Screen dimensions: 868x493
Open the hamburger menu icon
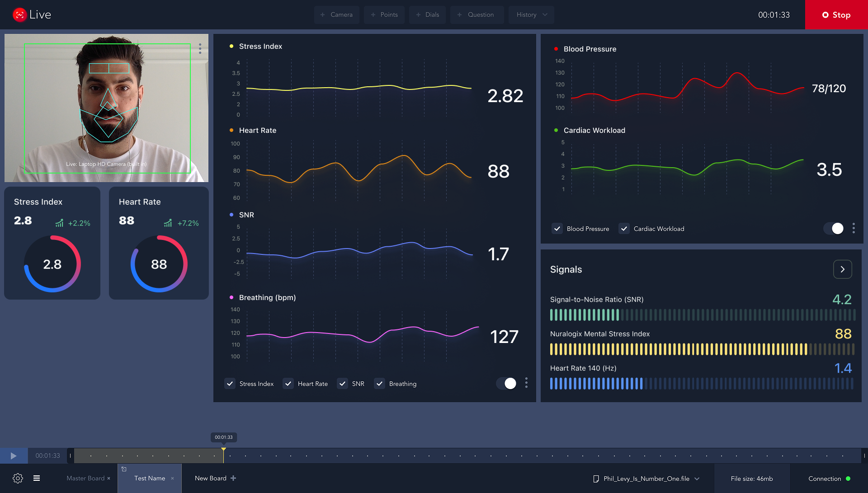click(x=37, y=478)
